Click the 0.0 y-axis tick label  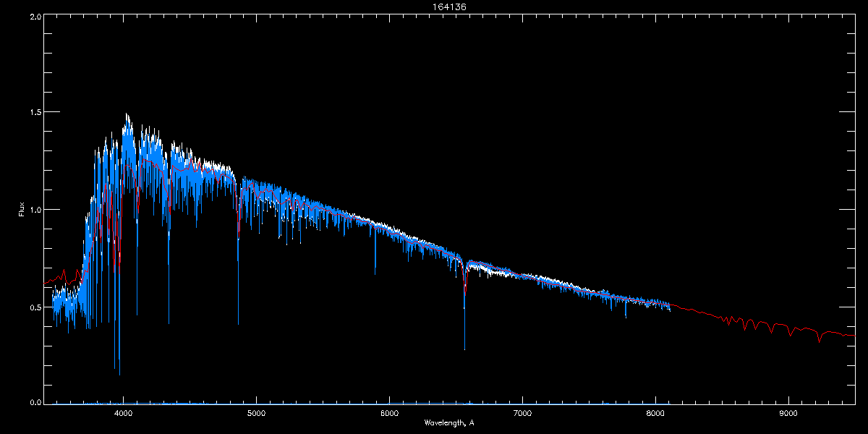(33, 401)
